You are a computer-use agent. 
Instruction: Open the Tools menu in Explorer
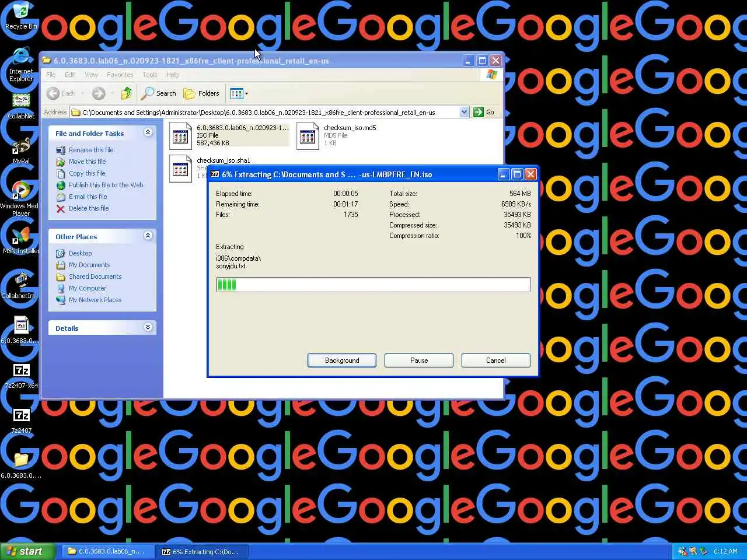click(149, 75)
